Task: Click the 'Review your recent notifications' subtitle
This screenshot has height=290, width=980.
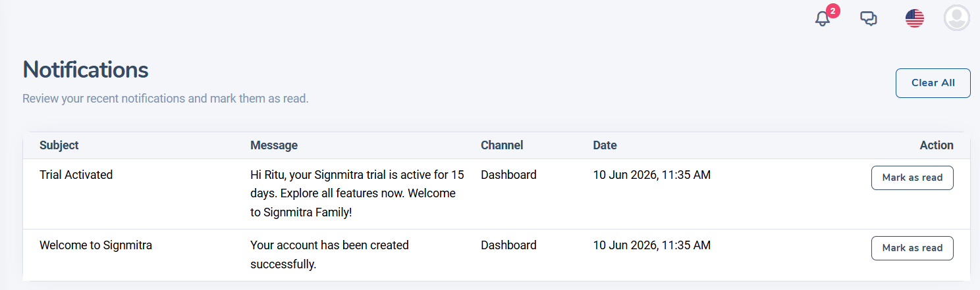Action: [x=165, y=99]
